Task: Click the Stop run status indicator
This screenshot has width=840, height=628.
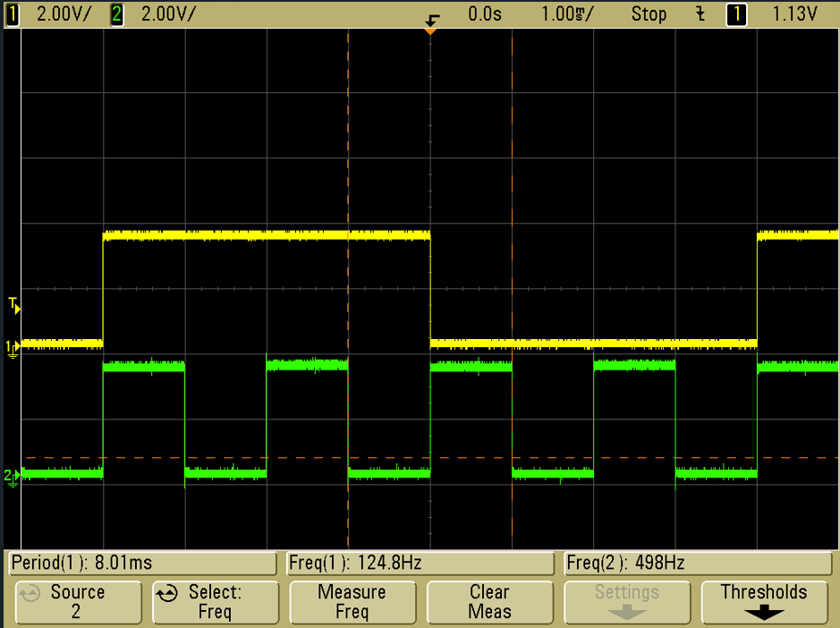Action: (x=649, y=14)
